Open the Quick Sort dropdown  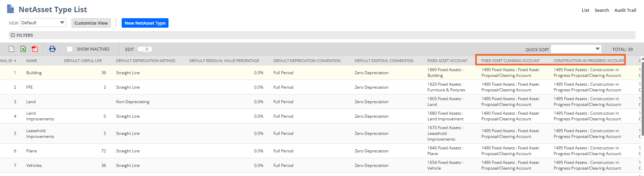tap(576, 49)
